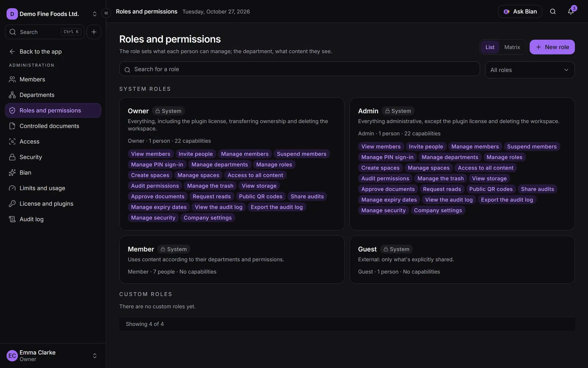Screen dimensions: 588x368
Task: Click the Access scan icon
Action: pos(12,141)
